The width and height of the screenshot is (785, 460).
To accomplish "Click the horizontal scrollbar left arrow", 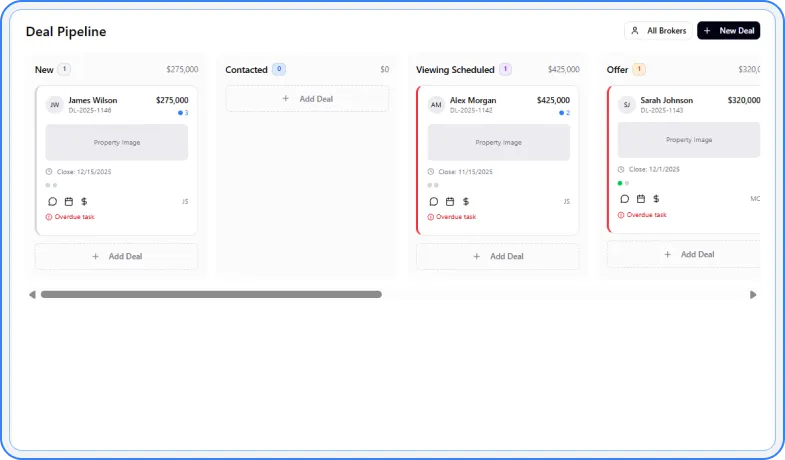I will tap(32, 295).
